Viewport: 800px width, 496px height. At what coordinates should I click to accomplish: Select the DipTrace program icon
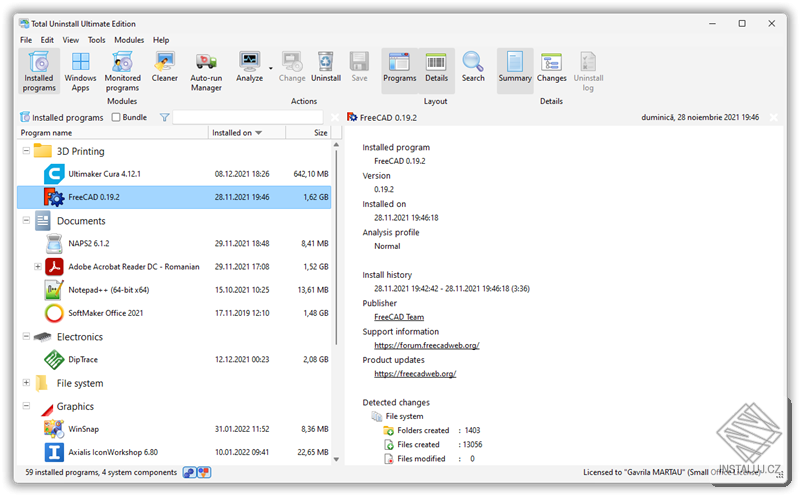pos(54,360)
